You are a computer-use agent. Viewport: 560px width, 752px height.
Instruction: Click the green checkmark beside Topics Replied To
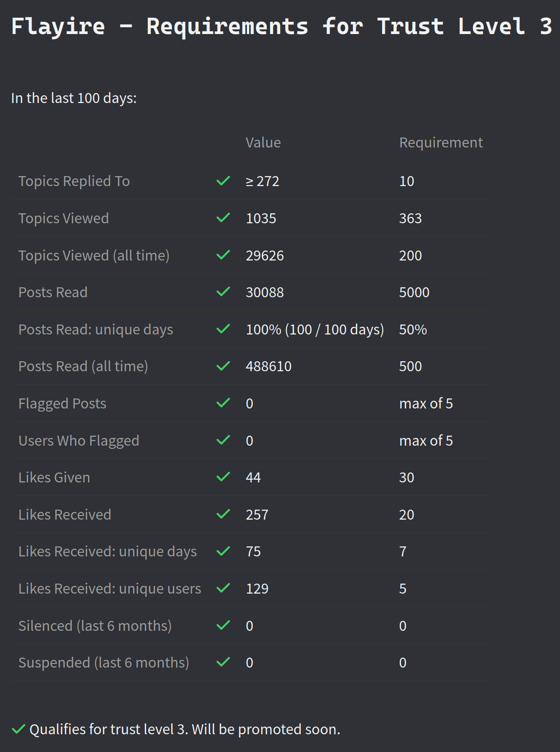(223, 181)
